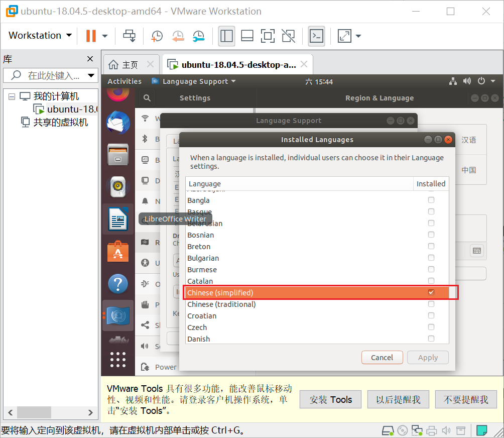Click library panel horizontal scrollbar thumb
This screenshot has width=504, height=438.
34,412
